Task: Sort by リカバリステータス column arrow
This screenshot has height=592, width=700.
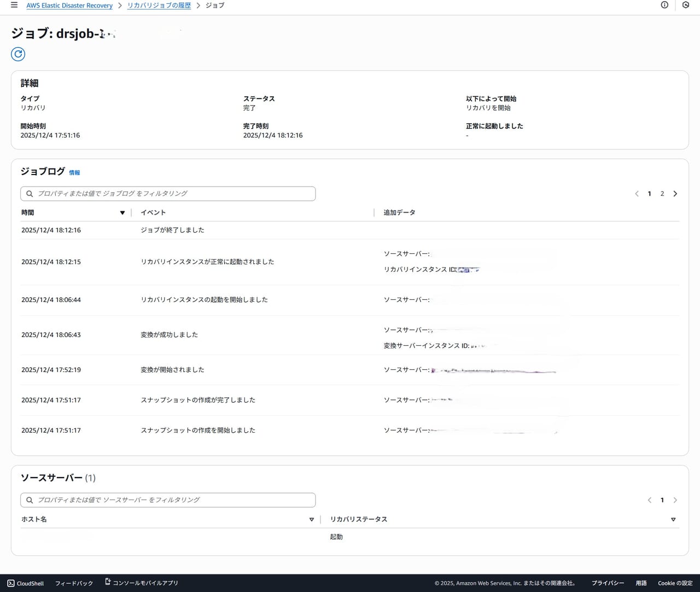Action: click(673, 520)
